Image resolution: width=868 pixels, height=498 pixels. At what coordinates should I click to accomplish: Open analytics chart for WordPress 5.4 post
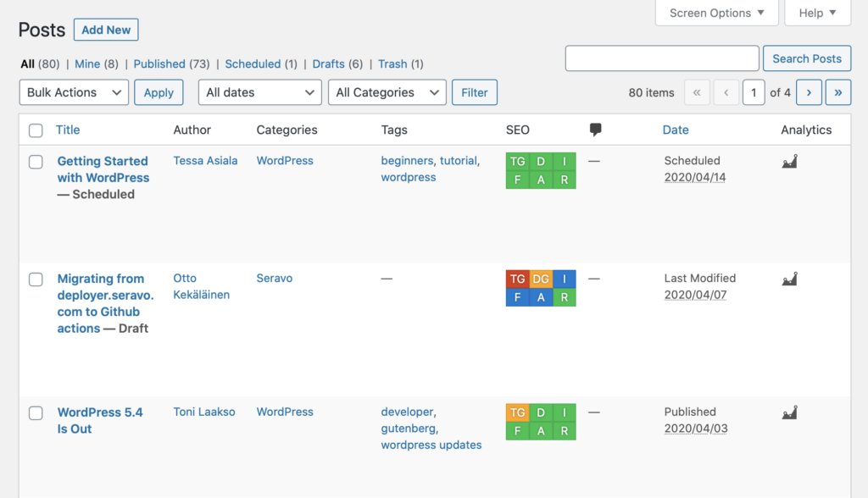point(789,412)
